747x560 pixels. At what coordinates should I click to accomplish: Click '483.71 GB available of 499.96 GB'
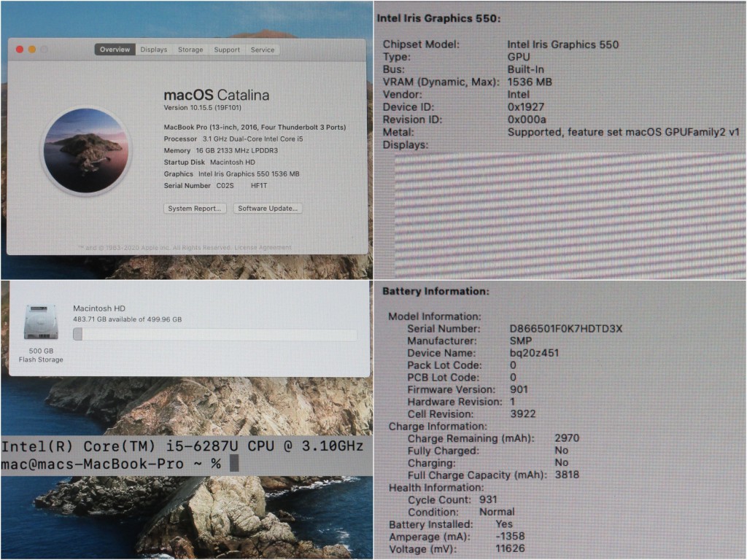point(127,319)
